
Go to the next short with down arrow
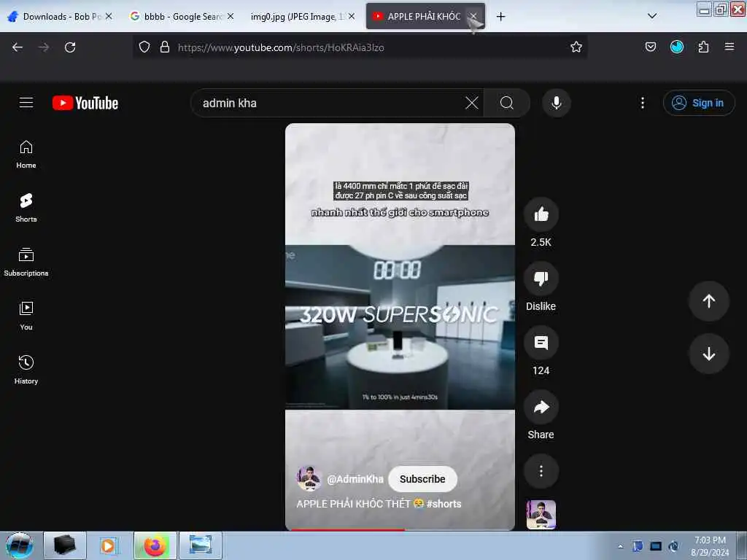tap(708, 354)
